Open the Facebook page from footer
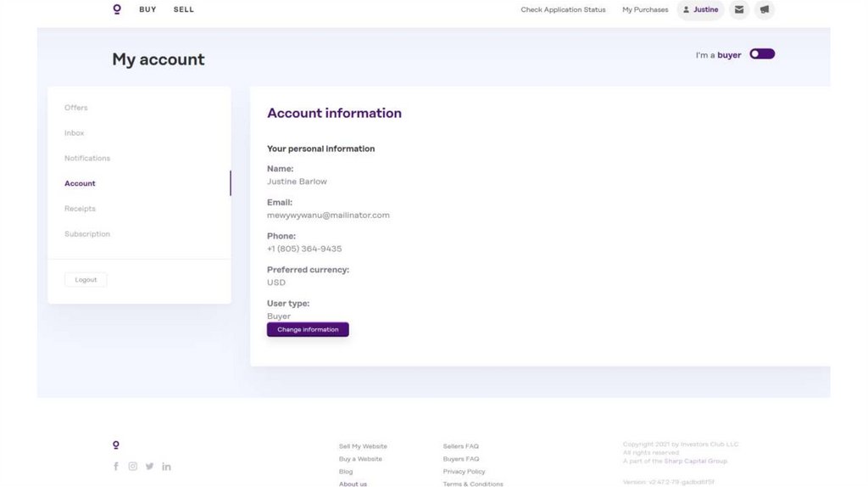 click(x=116, y=466)
